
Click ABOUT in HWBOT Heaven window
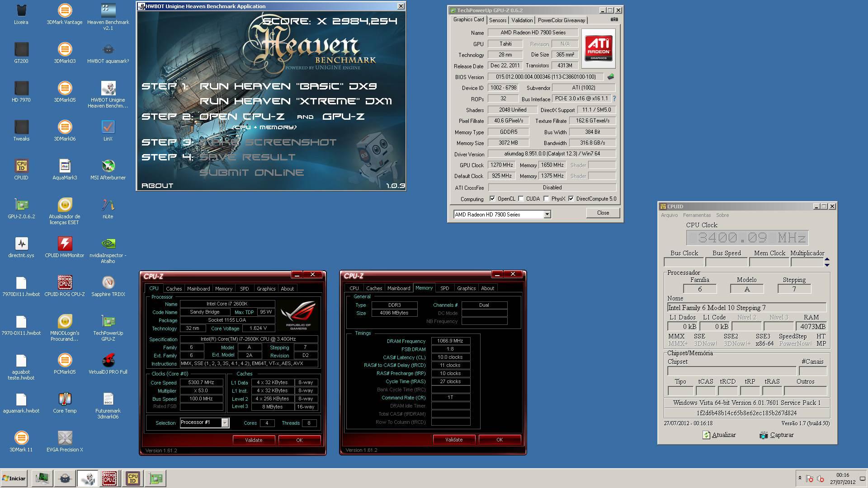(157, 186)
